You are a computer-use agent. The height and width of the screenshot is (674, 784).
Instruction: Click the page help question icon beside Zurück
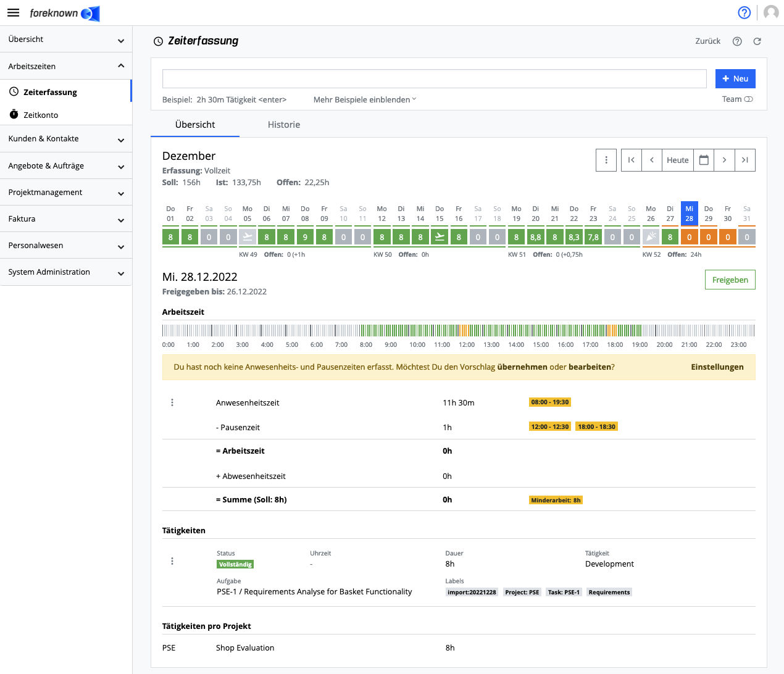(x=737, y=41)
